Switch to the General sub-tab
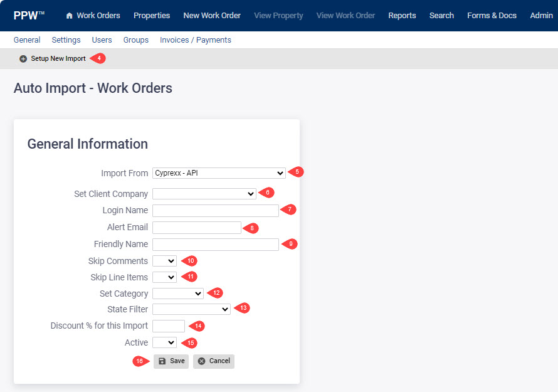The height and width of the screenshot is (392, 558). pos(27,40)
